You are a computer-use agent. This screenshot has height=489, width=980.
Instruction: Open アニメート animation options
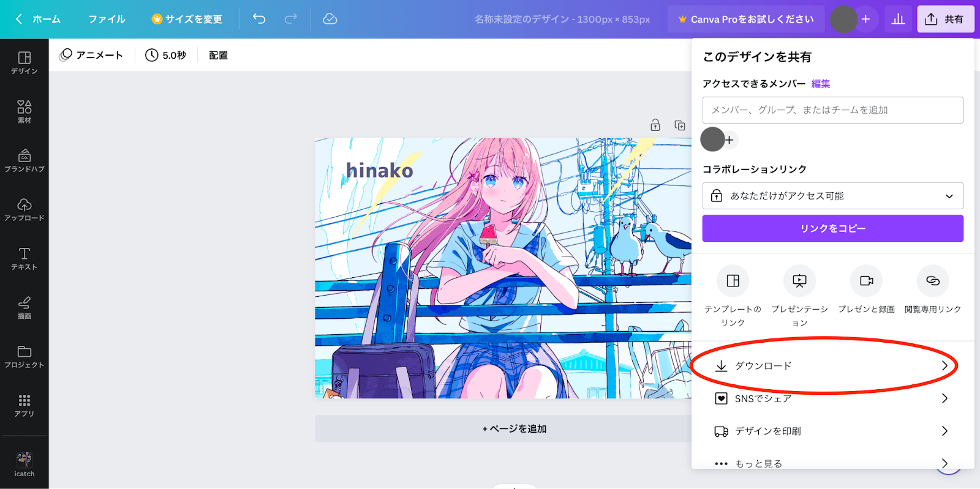tap(91, 55)
